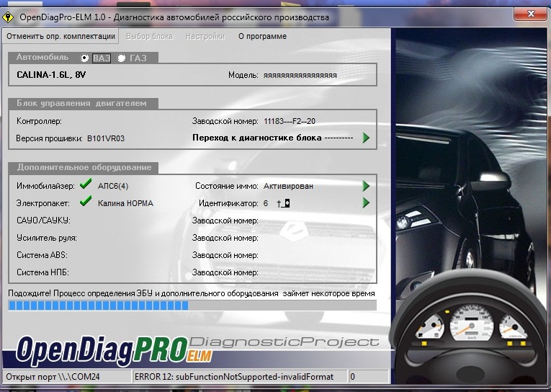Click the Система ABS label

tap(42, 255)
